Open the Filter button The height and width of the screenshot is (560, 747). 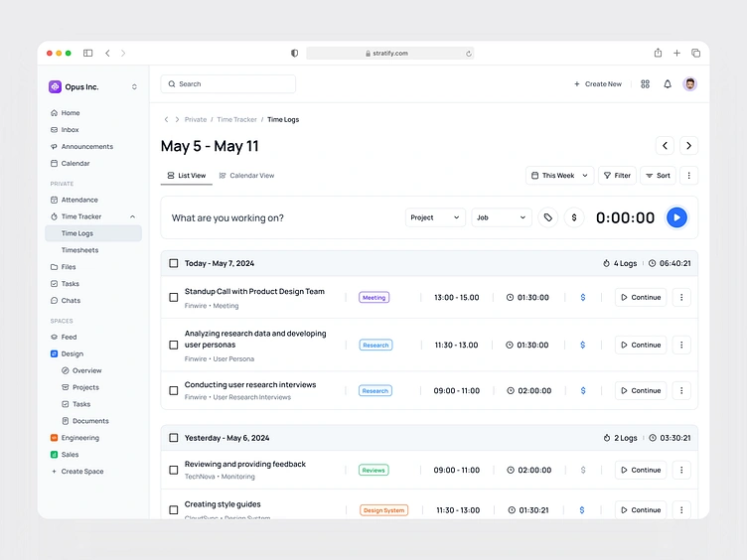click(x=617, y=176)
